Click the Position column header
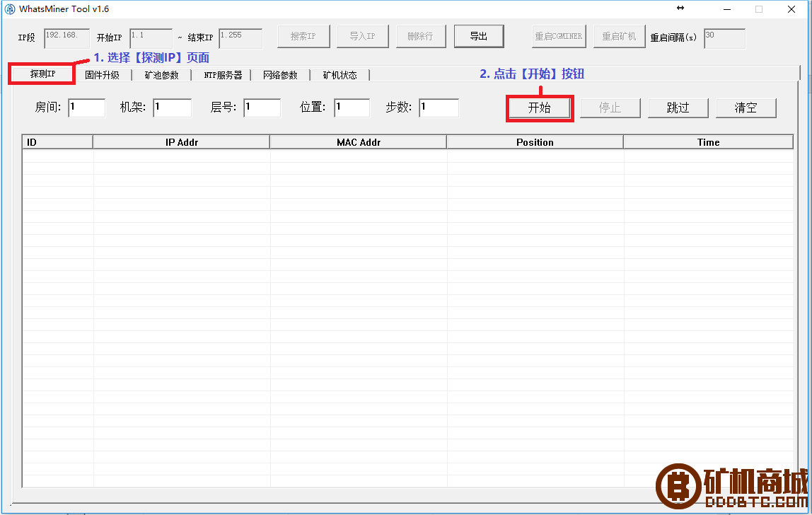The image size is (812, 515). click(535, 142)
